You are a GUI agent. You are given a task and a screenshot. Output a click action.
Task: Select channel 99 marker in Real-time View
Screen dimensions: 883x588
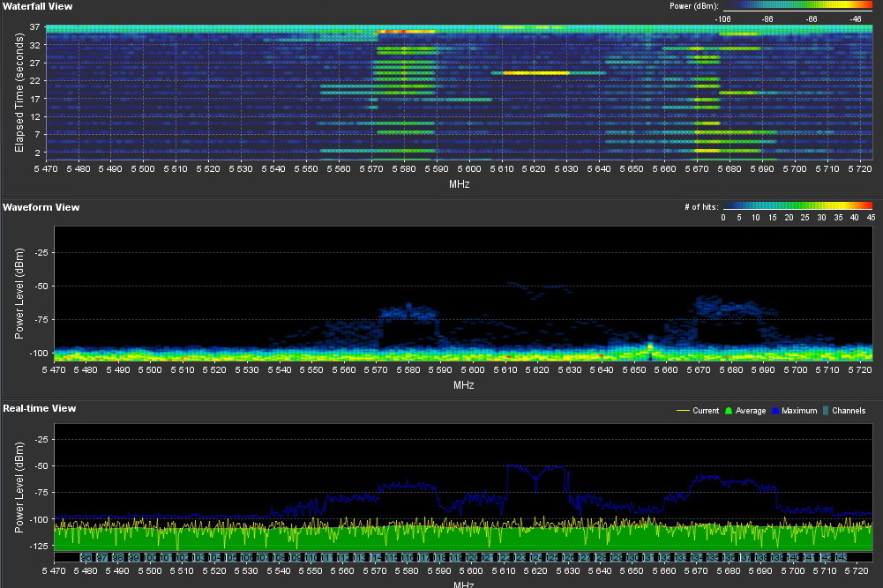[x=133, y=558]
